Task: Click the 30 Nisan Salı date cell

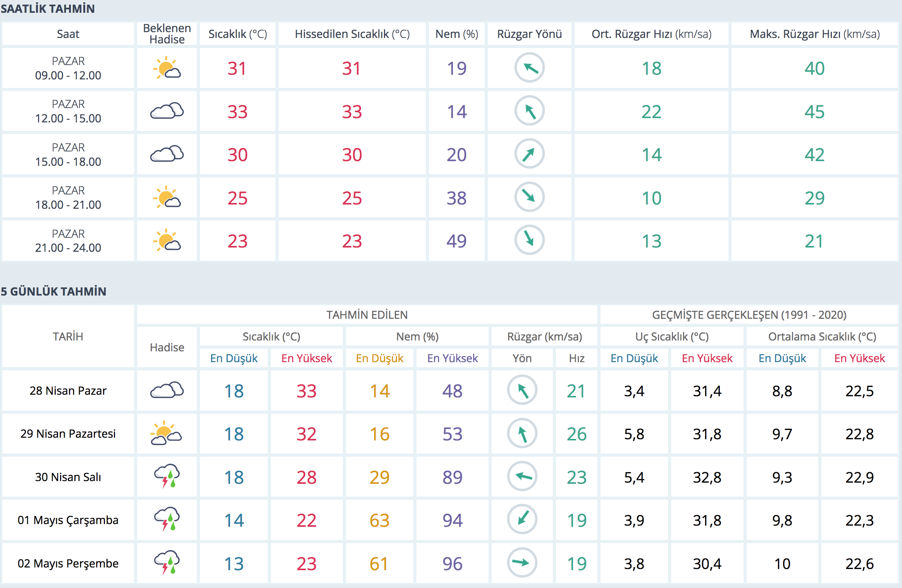Action: tap(68, 477)
